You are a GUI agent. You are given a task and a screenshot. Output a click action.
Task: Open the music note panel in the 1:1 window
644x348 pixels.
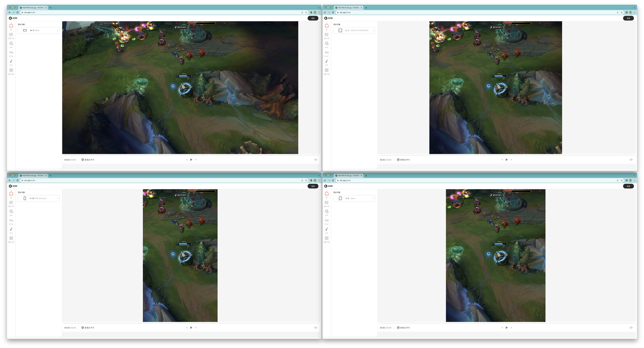point(327,62)
